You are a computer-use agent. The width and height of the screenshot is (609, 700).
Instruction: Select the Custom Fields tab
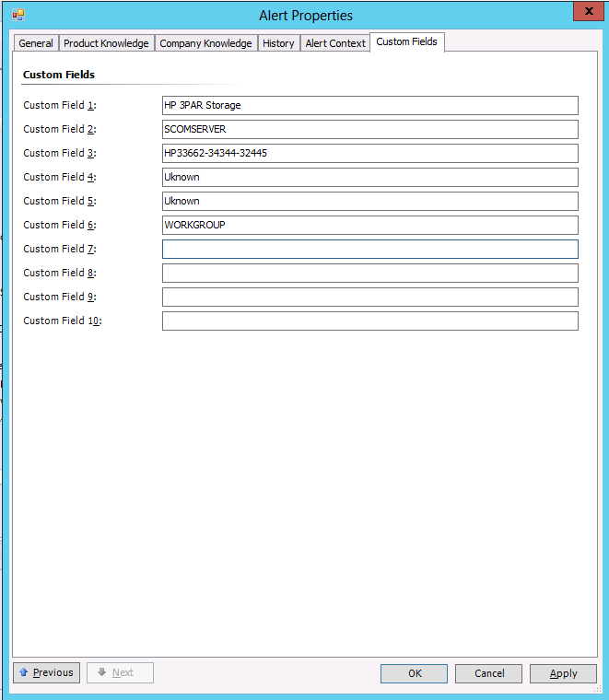406,41
